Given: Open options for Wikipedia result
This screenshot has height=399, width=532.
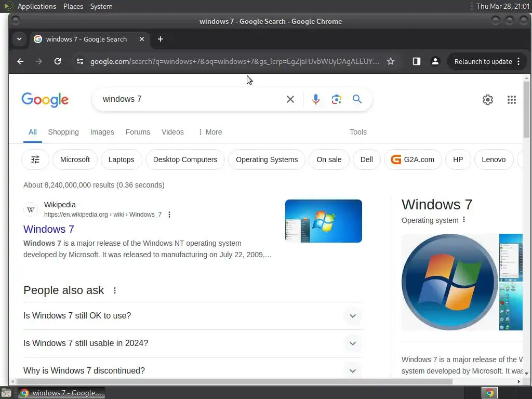Looking at the screenshot, I should [169, 215].
